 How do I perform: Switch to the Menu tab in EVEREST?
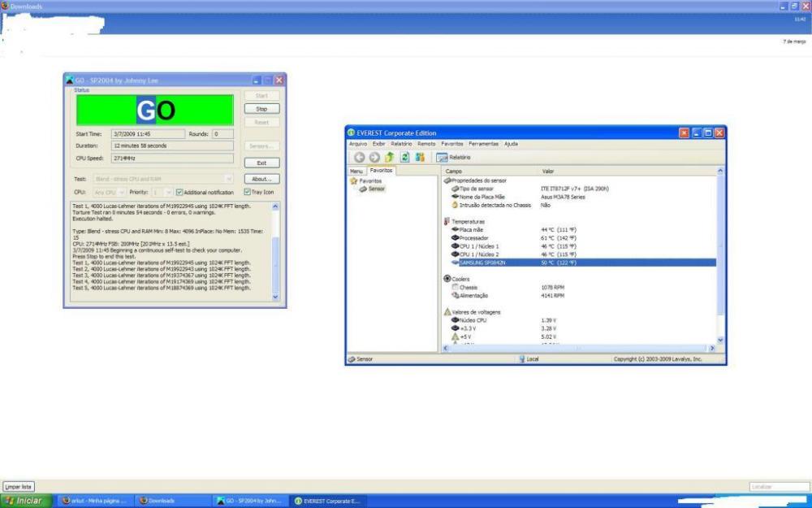pyautogui.click(x=356, y=172)
